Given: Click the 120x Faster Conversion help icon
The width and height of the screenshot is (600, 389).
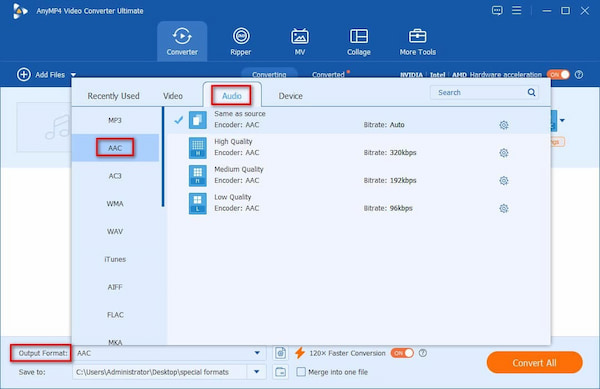Looking at the screenshot, I should (x=422, y=353).
